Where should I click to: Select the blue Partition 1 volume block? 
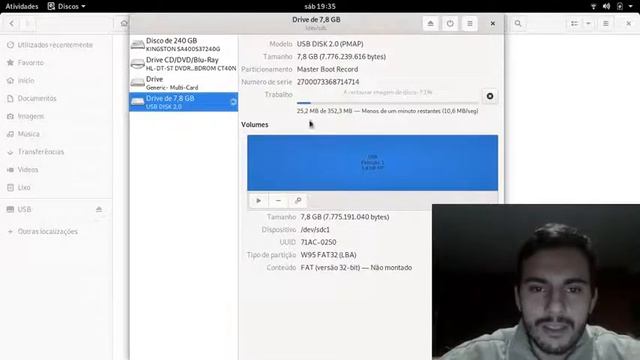pyautogui.click(x=373, y=163)
